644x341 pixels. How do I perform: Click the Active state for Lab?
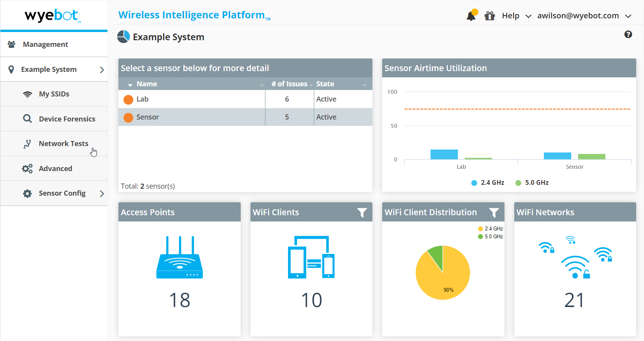click(326, 99)
